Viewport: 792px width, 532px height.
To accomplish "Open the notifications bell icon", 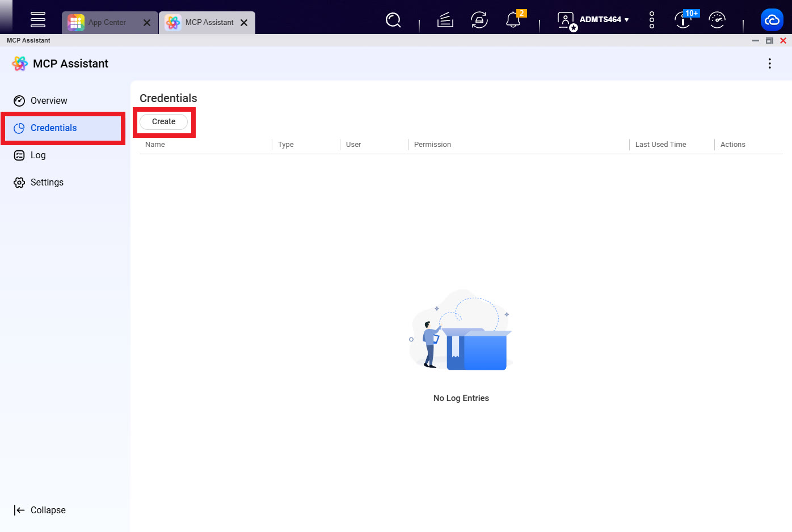I will 513,20.
